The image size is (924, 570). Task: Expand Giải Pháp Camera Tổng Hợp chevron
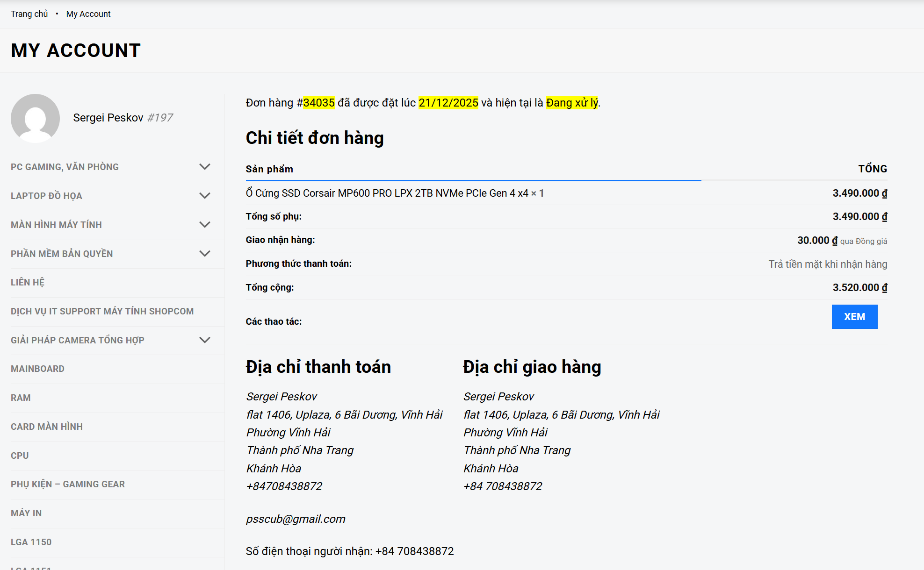(205, 340)
